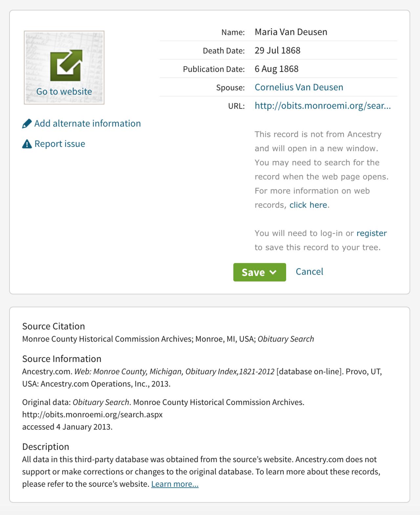
Task: Cancel saving this record
Action: coord(309,272)
